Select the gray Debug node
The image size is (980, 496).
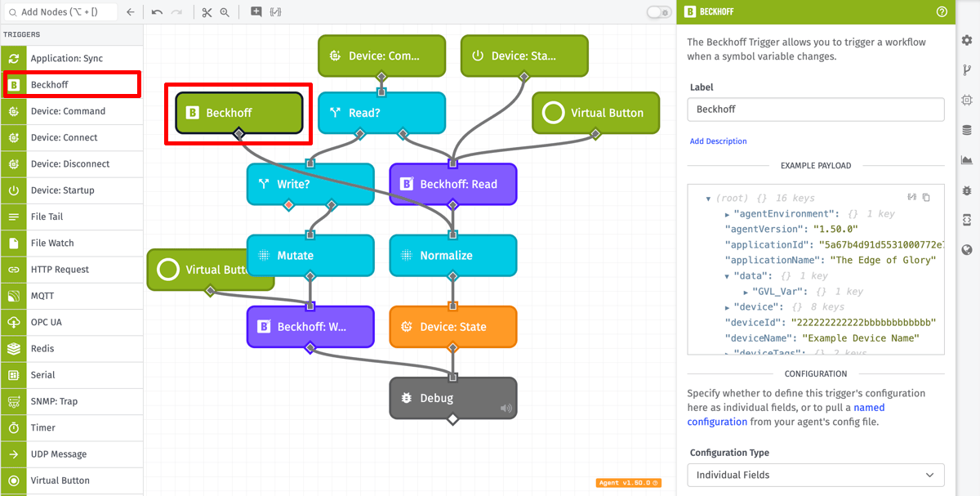(453, 398)
